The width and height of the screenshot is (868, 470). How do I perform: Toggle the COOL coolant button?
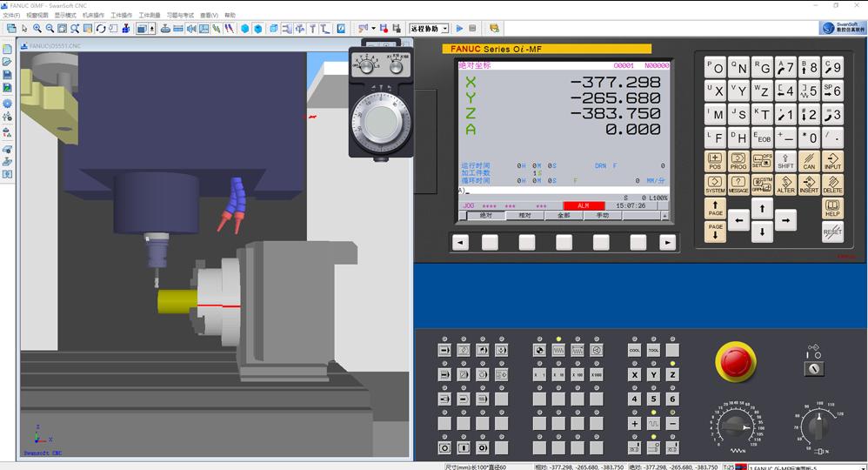[635, 350]
